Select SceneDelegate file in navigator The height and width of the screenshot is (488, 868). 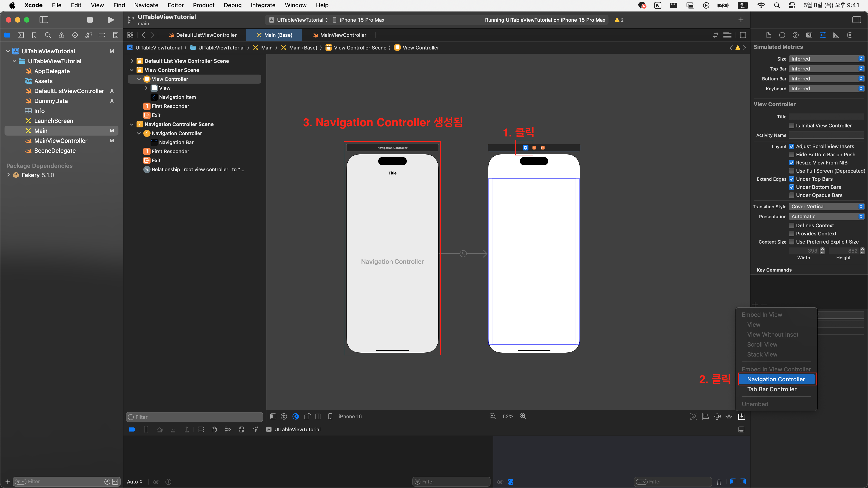click(x=55, y=150)
